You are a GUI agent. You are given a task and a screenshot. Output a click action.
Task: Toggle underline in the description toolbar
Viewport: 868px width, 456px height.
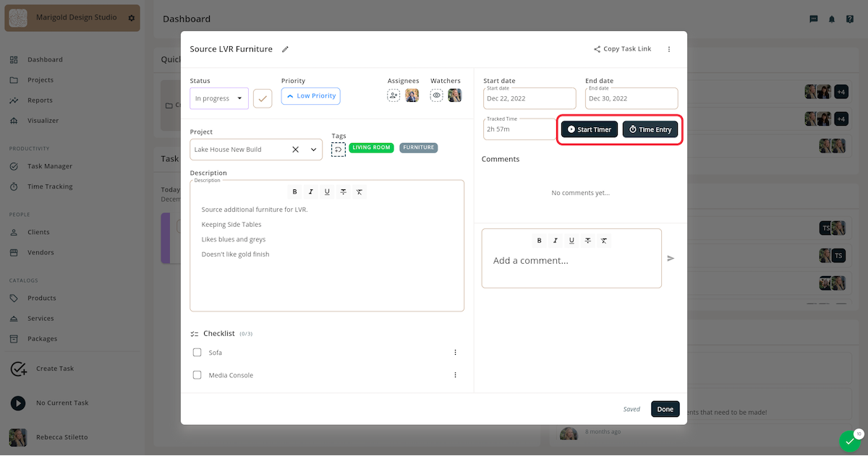327,192
